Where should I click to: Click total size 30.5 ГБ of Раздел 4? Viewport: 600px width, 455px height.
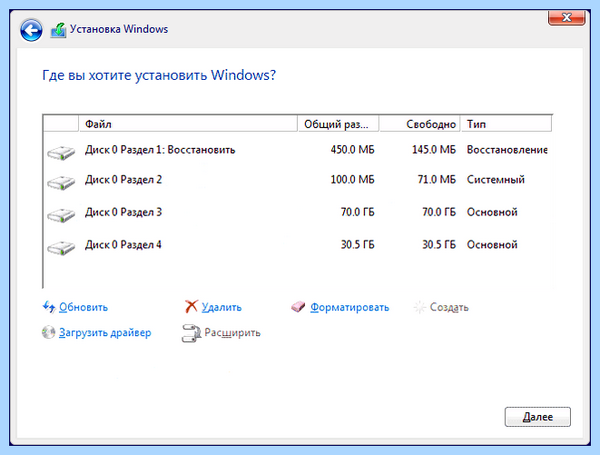point(357,245)
